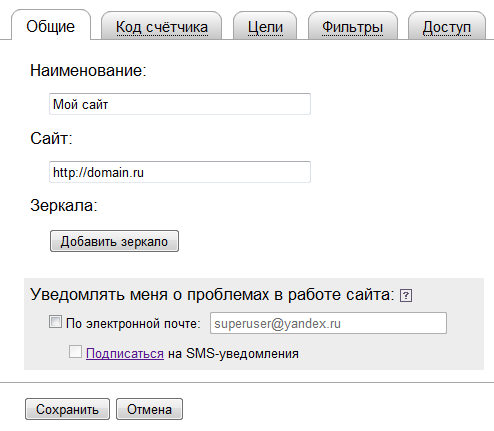Open help icon next to site problems heading
The width and height of the screenshot is (494, 431).
click(406, 296)
